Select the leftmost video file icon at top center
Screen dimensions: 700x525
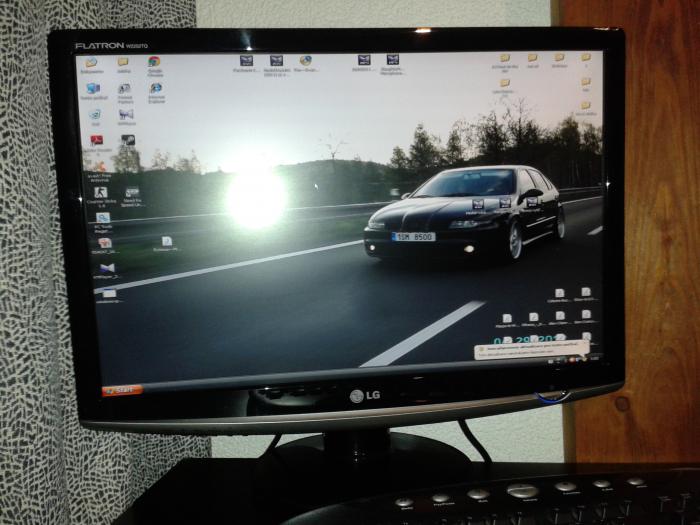point(246,60)
